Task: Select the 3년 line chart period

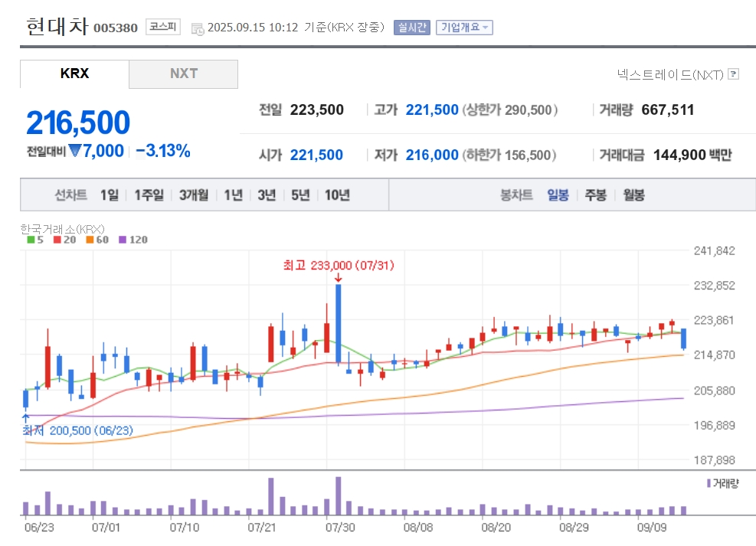Action: (x=267, y=195)
